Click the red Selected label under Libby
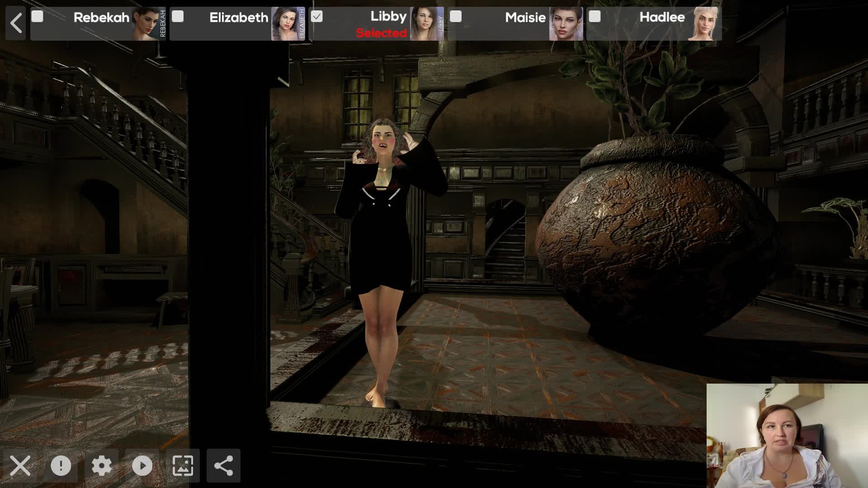This screenshot has width=868, height=488. (381, 33)
